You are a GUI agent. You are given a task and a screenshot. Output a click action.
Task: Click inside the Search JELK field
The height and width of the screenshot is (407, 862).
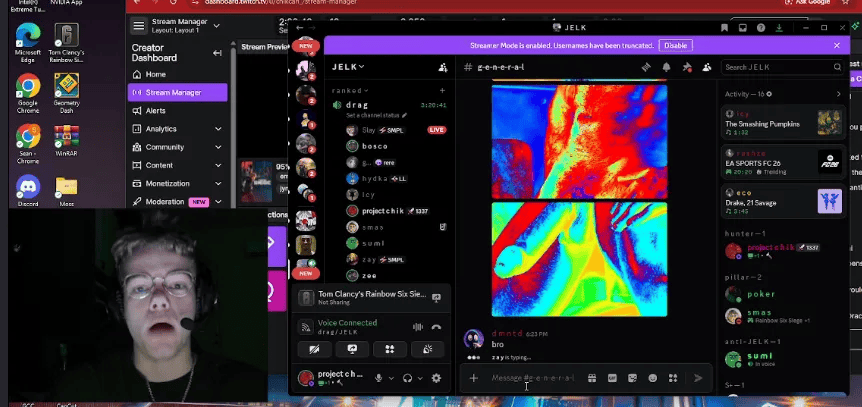[782, 67]
